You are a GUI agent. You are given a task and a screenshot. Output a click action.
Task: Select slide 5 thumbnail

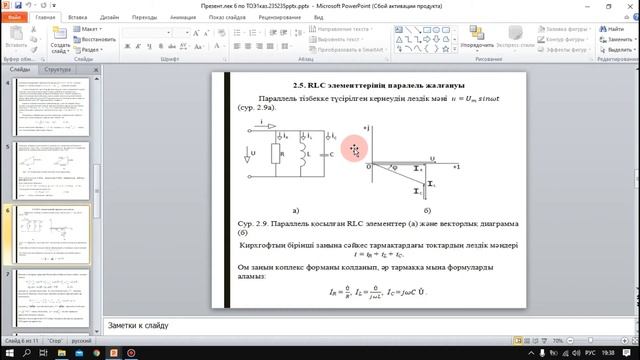coord(51,171)
